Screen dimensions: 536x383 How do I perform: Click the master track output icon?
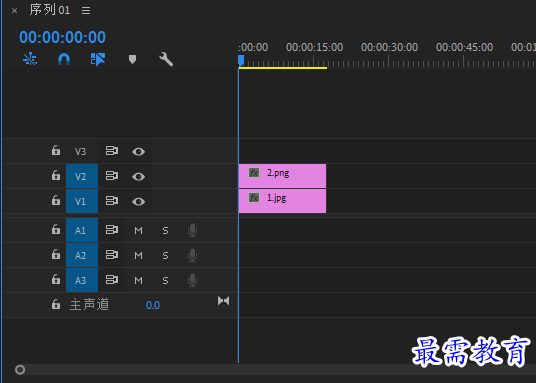(224, 301)
